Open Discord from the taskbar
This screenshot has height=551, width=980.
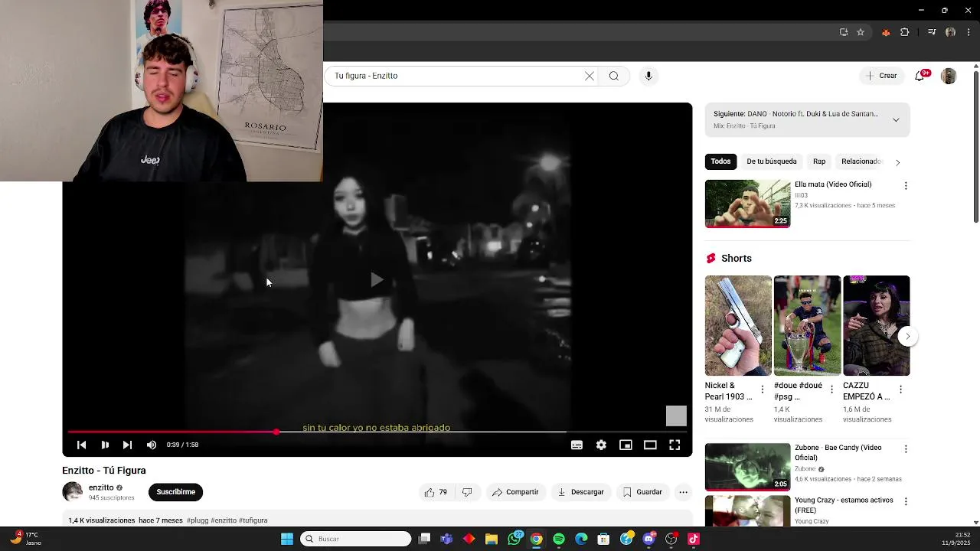pos(649,539)
